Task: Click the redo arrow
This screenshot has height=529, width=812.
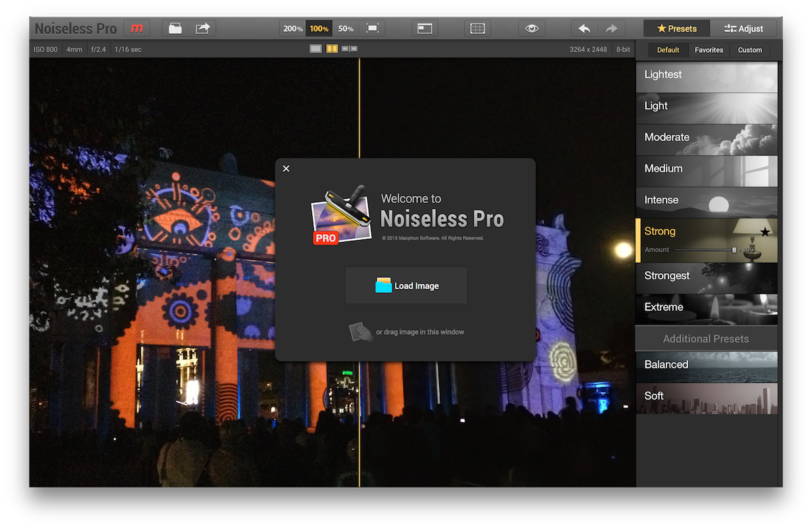Action: pos(612,28)
